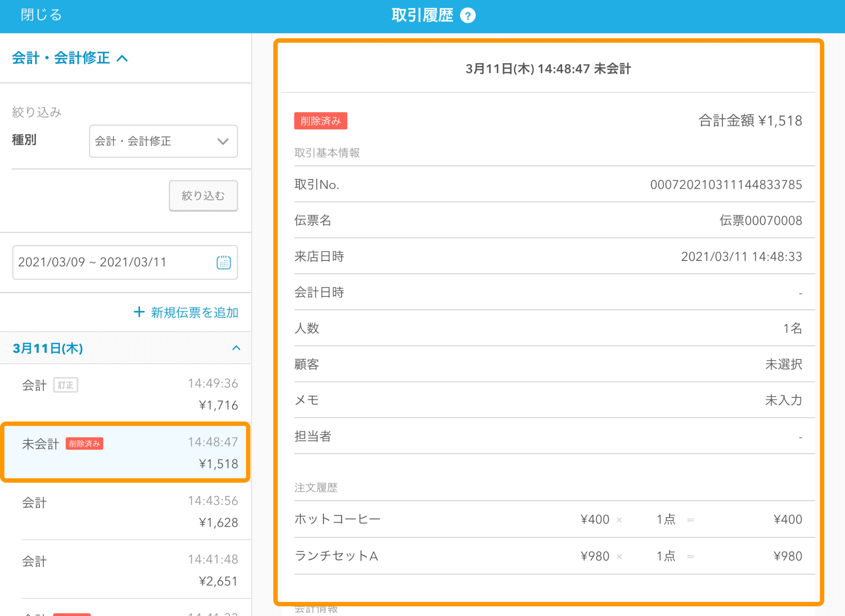Click the ¥1,716 amount in the list
The width and height of the screenshot is (845, 616).
[218, 405]
